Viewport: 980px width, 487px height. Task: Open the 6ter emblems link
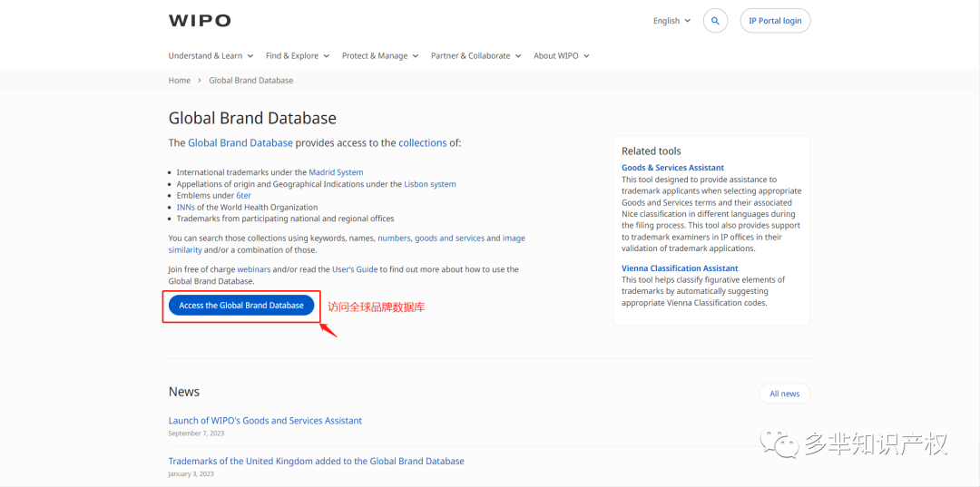point(243,196)
